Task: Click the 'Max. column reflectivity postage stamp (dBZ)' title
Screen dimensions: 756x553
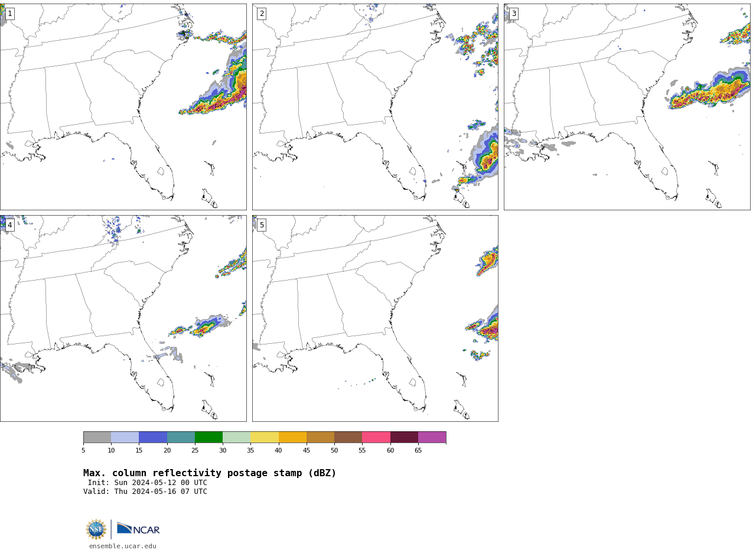Action: coord(210,473)
